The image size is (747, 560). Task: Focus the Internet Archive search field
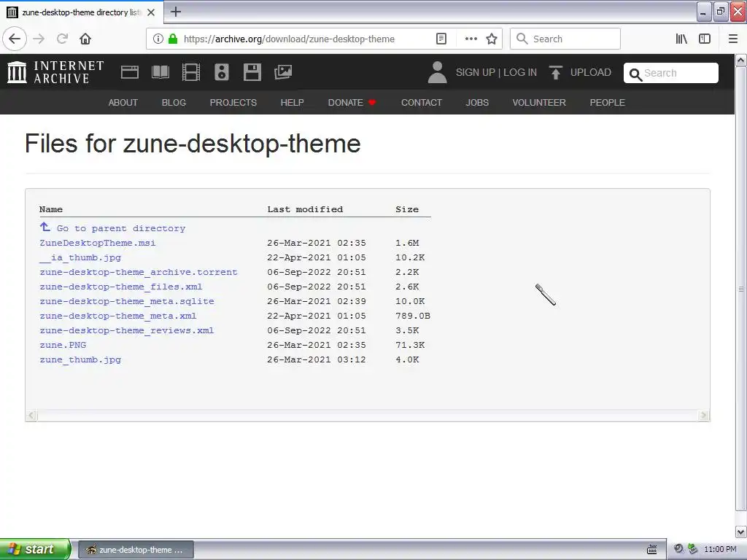point(671,73)
